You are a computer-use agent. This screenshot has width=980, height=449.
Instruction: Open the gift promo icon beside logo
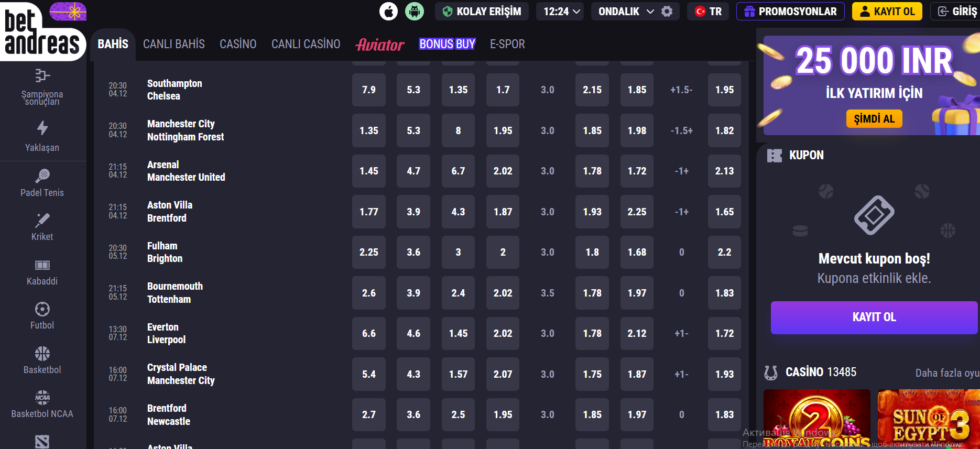click(68, 11)
